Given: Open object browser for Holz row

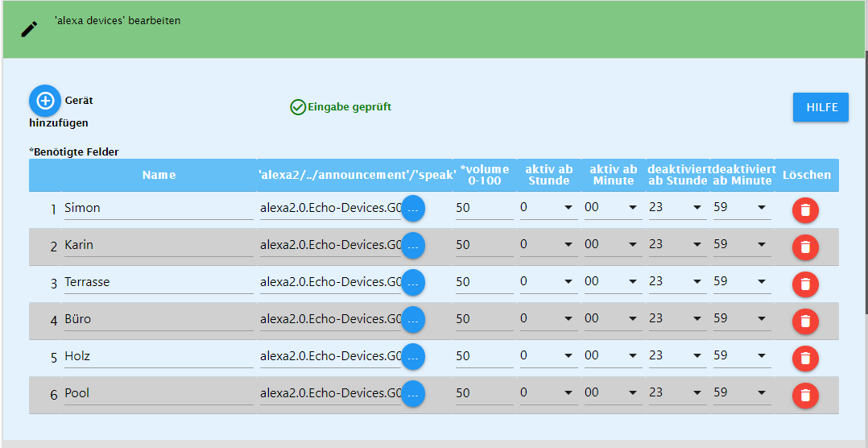Looking at the screenshot, I should pos(413,358).
